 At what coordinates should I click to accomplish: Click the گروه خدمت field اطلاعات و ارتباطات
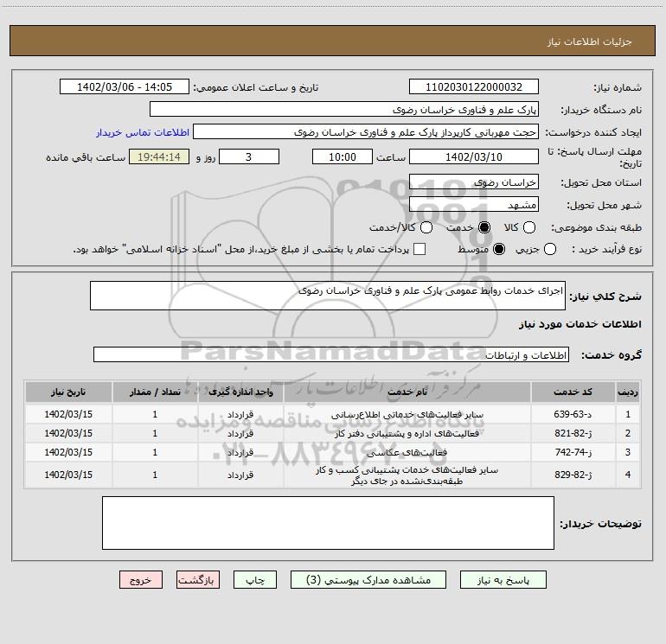pos(331,355)
